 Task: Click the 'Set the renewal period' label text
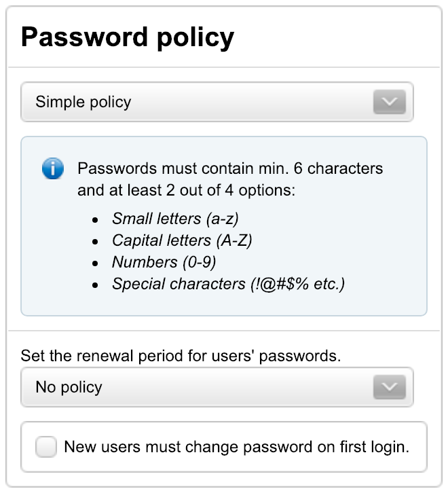click(x=181, y=356)
